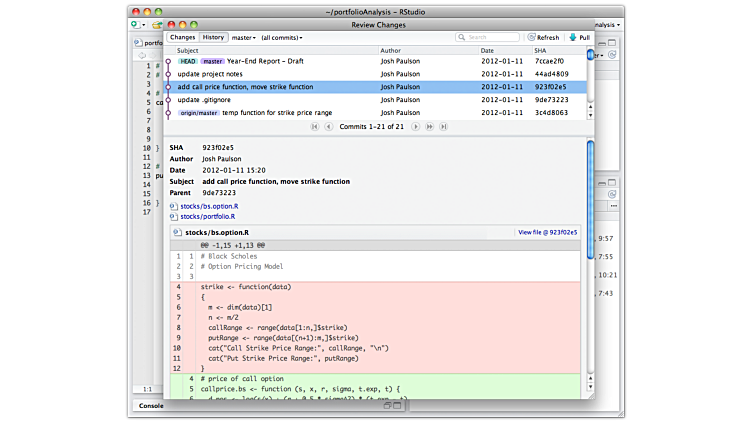Open the stocks/portfolio.R file link

tap(207, 216)
